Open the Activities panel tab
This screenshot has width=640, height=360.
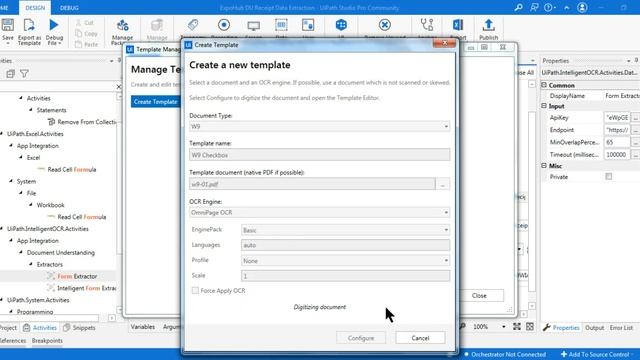(40, 328)
